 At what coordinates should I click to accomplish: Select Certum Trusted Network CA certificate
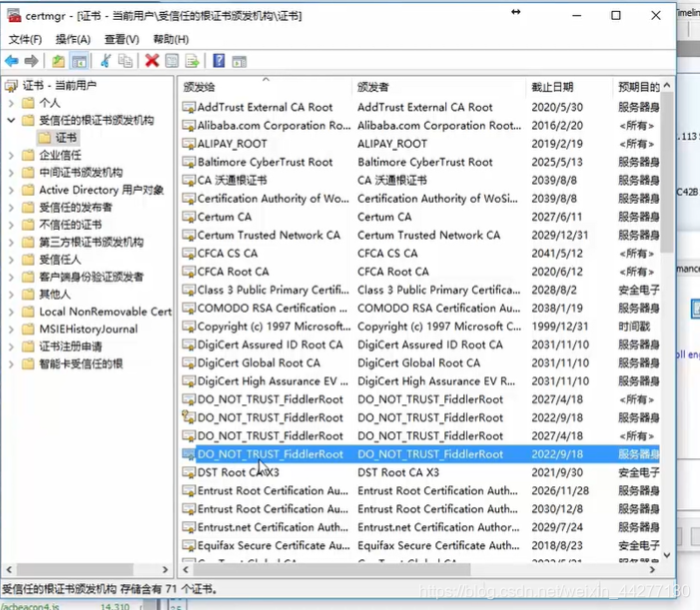(420, 236)
